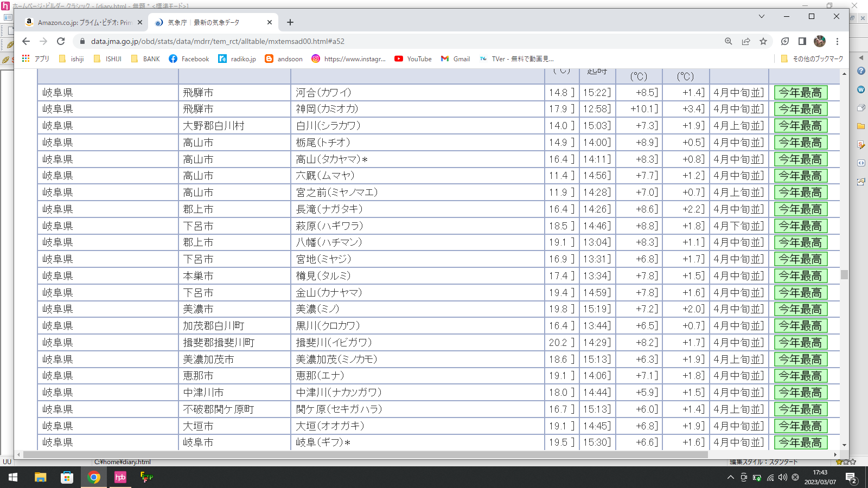Image resolution: width=868 pixels, height=488 pixels.
Task: Expand the その他のブックマーク folder
Action: tap(812, 59)
